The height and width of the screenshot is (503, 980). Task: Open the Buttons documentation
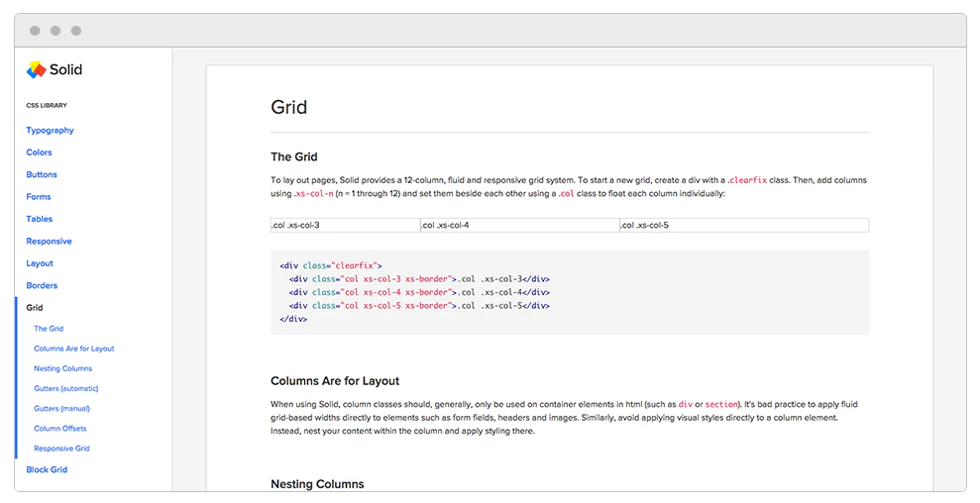pyautogui.click(x=42, y=174)
